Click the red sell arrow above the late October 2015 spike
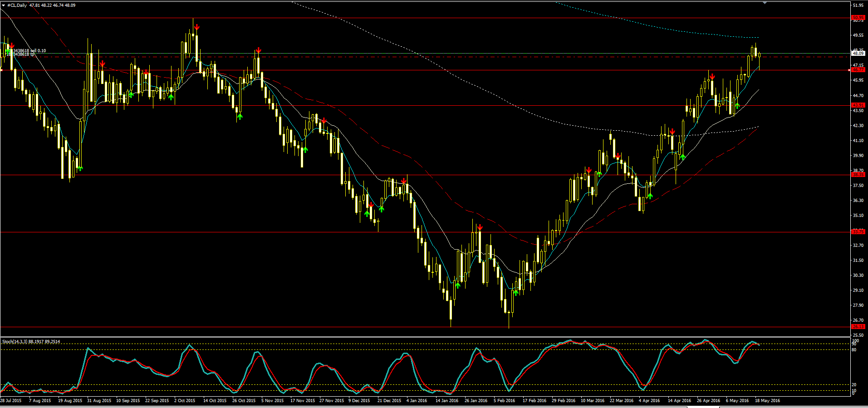868x408 pixels. [x=258, y=50]
